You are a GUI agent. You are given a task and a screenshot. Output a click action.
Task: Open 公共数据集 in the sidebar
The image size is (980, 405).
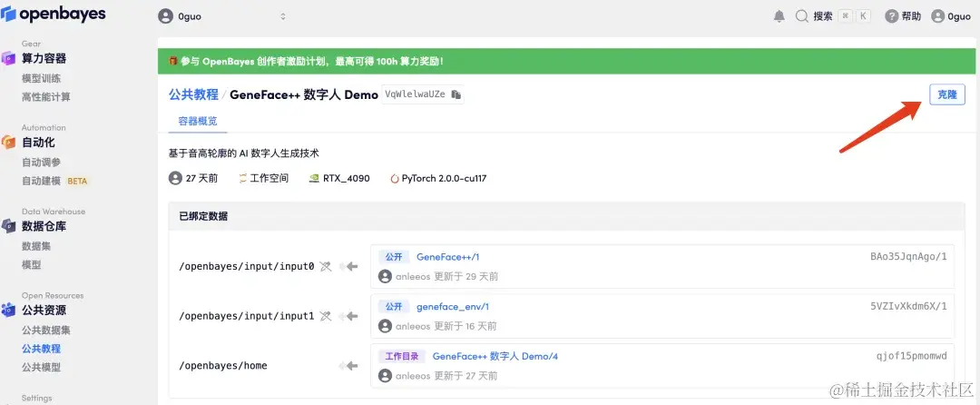click(x=46, y=330)
